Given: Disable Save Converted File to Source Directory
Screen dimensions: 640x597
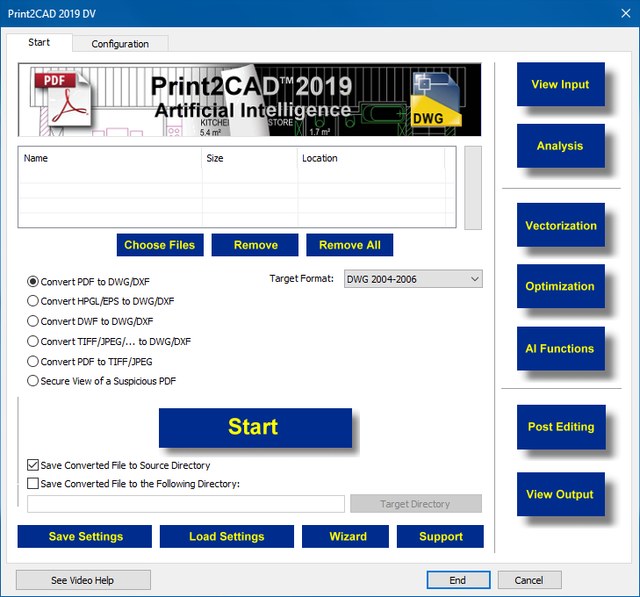Looking at the screenshot, I should (x=33, y=465).
